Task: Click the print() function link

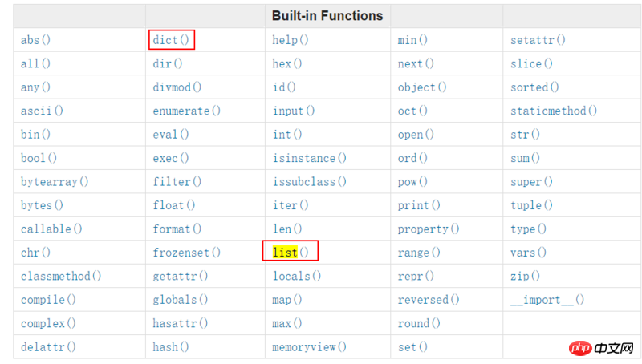Action: point(419,205)
